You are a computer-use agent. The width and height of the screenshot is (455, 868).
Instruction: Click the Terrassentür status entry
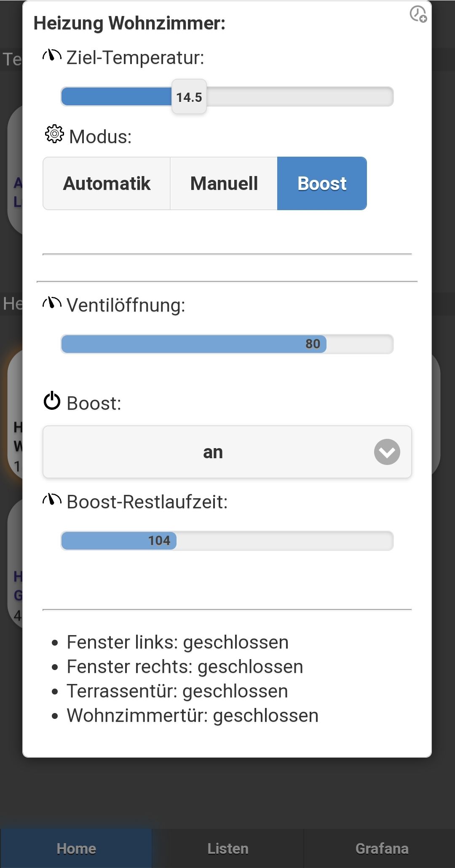(x=177, y=691)
